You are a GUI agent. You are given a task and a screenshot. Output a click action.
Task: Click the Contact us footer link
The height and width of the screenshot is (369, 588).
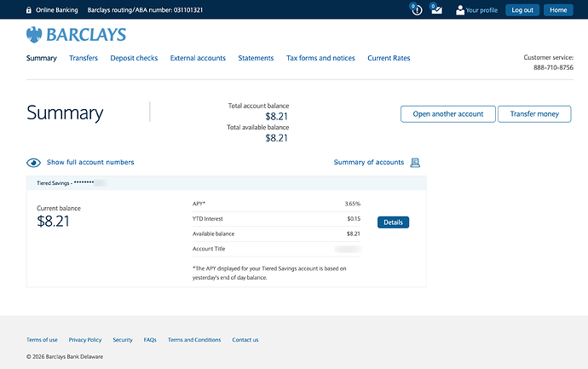[x=245, y=340]
